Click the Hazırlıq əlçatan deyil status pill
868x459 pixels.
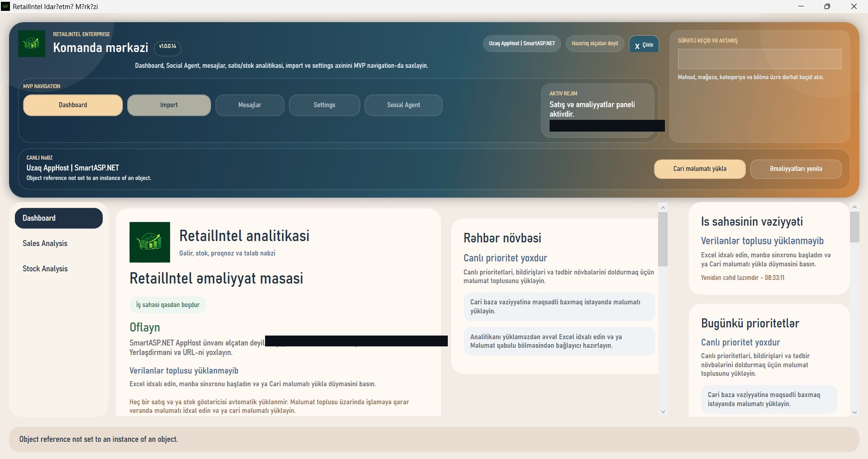(595, 43)
